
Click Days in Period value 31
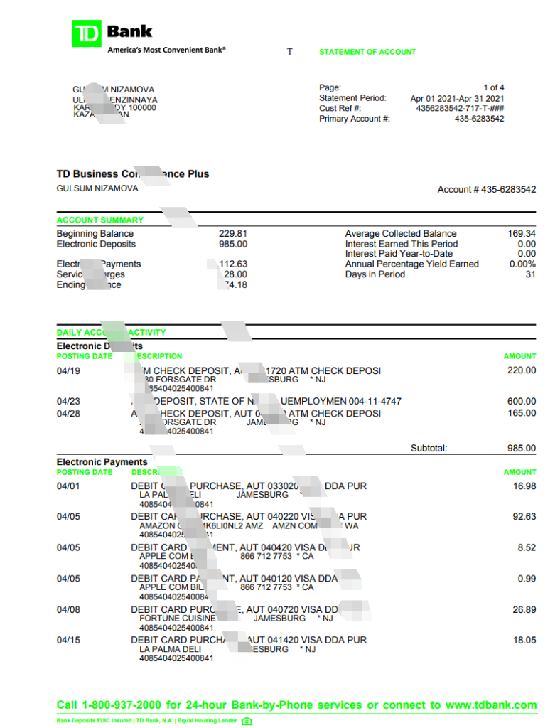click(531, 274)
